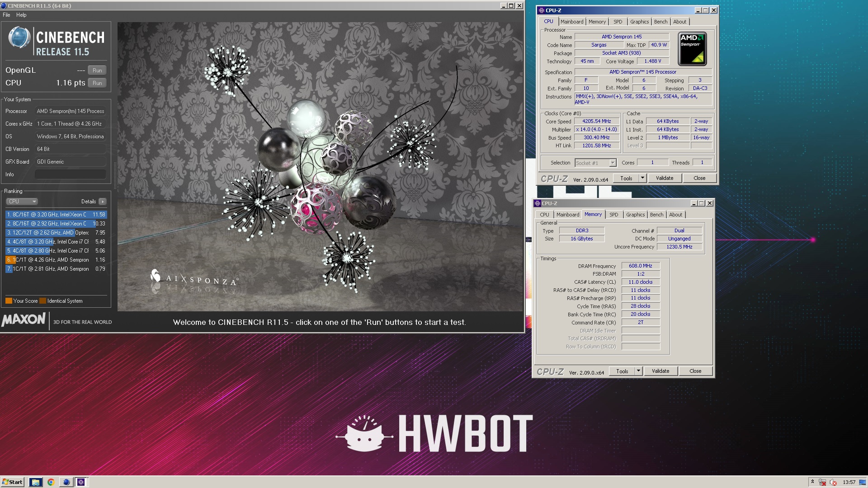Click the memory Size value 16 GBytes
This screenshot has width=868, height=488.
[582, 239]
